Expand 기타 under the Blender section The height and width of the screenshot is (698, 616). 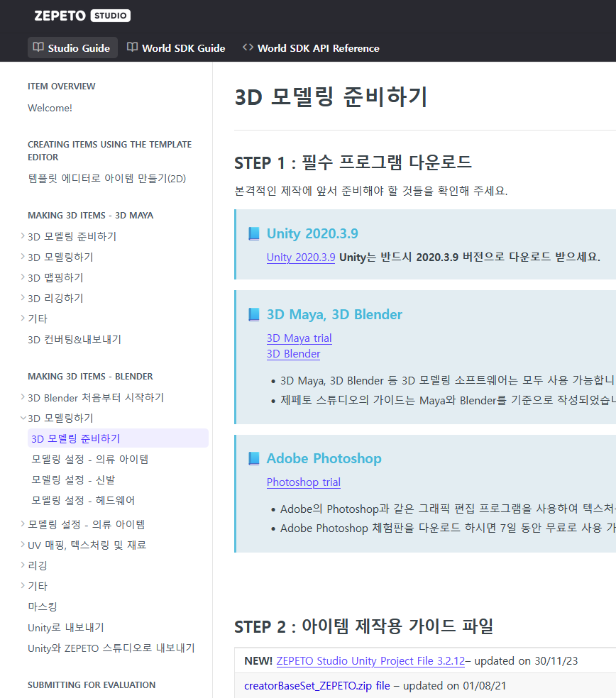(x=23, y=585)
